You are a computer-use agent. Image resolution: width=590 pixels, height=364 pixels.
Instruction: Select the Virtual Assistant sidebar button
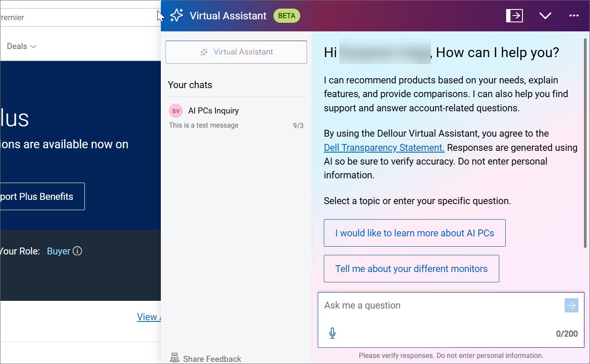tap(236, 52)
